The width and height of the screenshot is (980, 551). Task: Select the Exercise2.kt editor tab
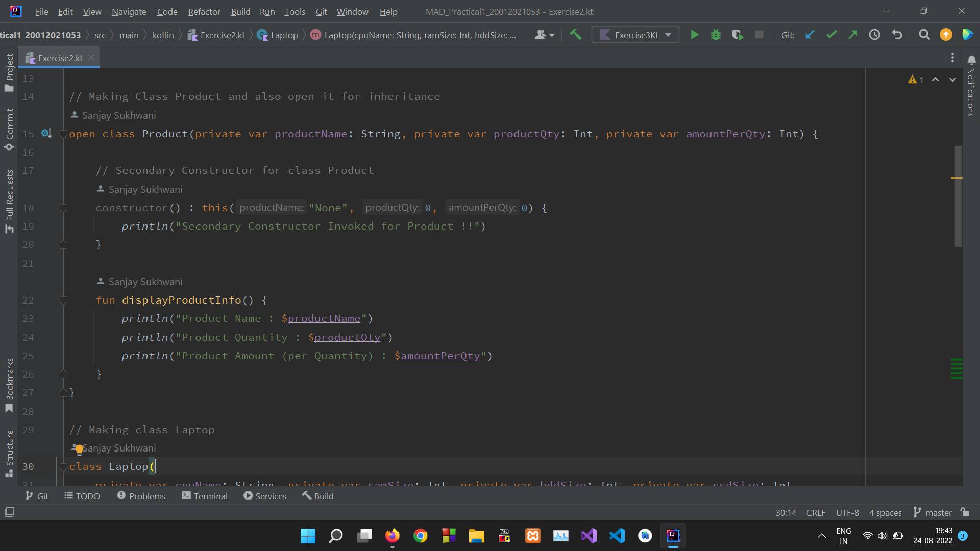[60, 58]
